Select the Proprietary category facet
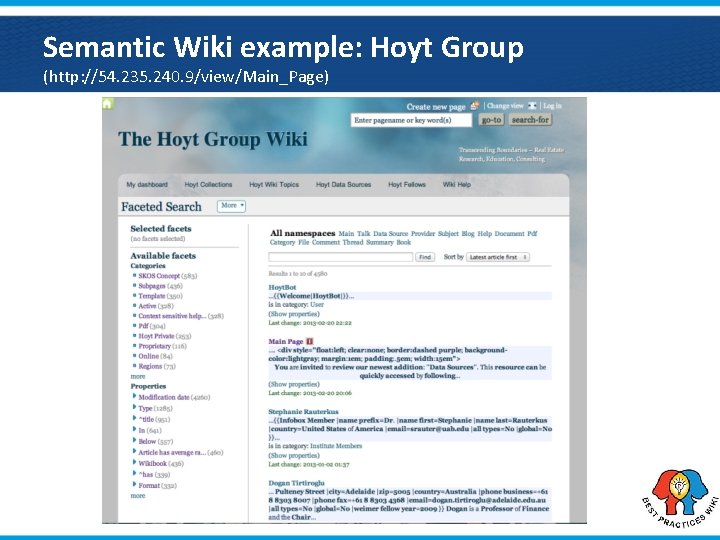 point(154,346)
